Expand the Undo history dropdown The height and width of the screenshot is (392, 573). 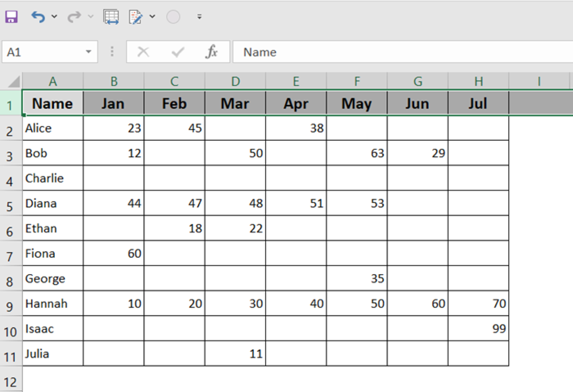(x=55, y=16)
